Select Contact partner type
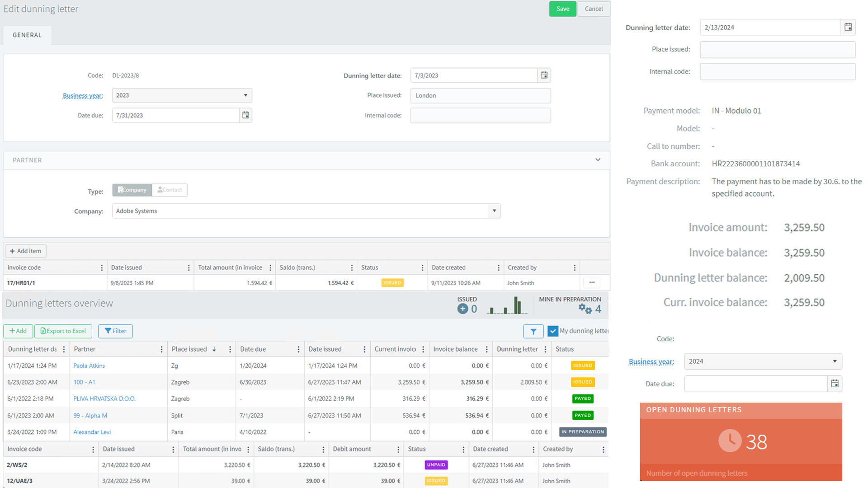This screenshot has width=868, height=488. click(x=170, y=190)
